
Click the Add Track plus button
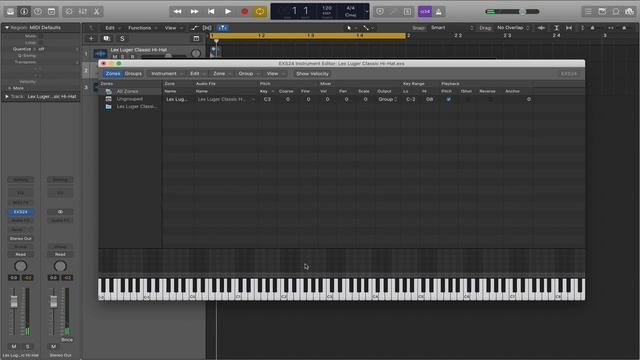point(91,38)
